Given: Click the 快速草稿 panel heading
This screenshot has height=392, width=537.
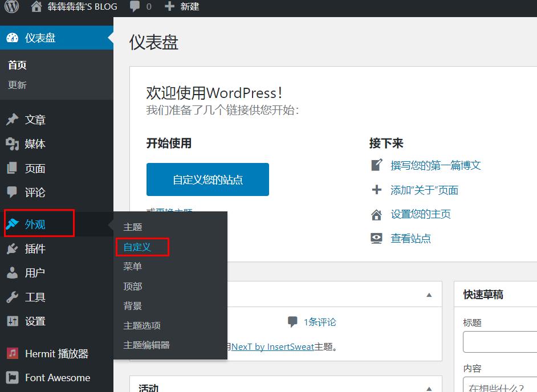Looking at the screenshot, I should 483,295.
